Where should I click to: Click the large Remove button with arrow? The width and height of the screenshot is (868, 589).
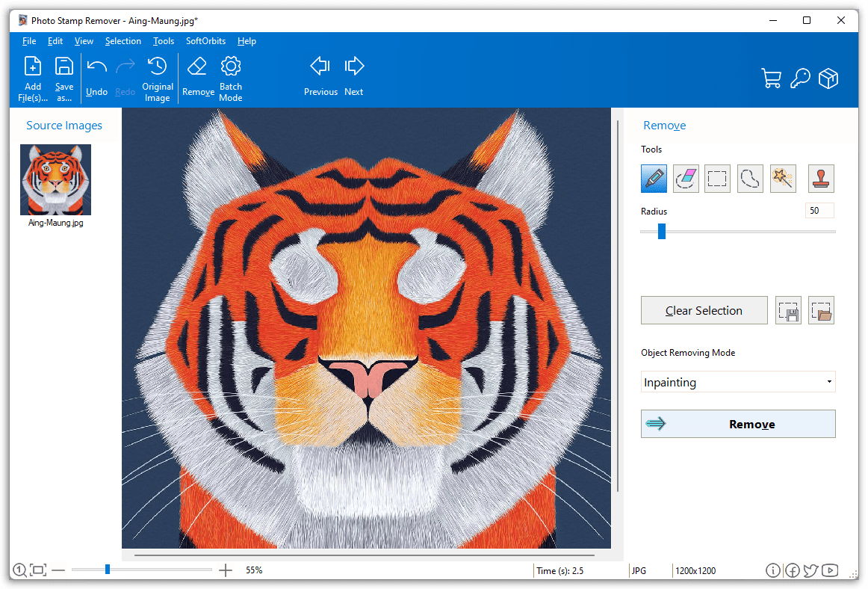(738, 424)
